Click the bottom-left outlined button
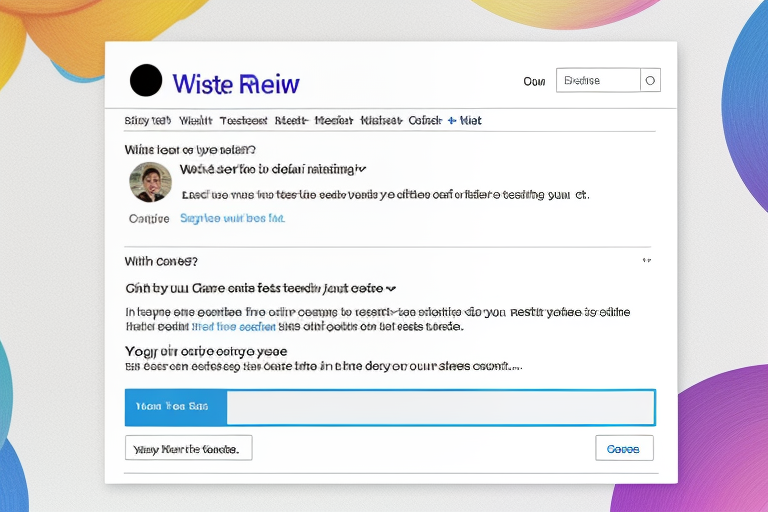The width and height of the screenshot is (768, 512). [189, 448]
